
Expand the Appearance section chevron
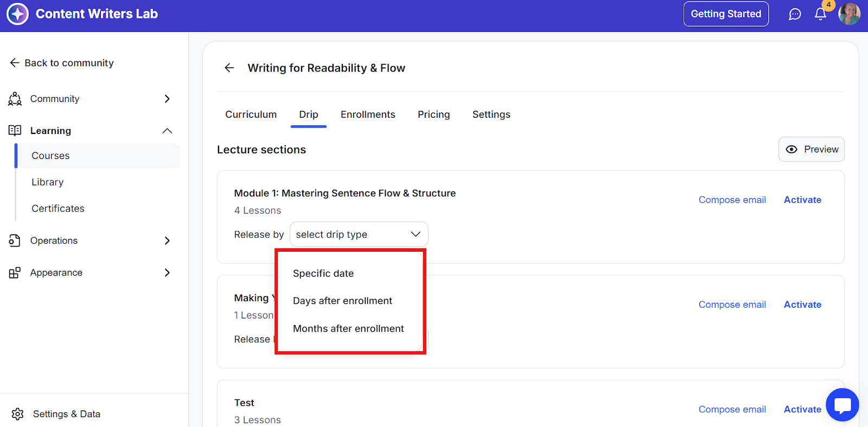click(x=167, y=272)
